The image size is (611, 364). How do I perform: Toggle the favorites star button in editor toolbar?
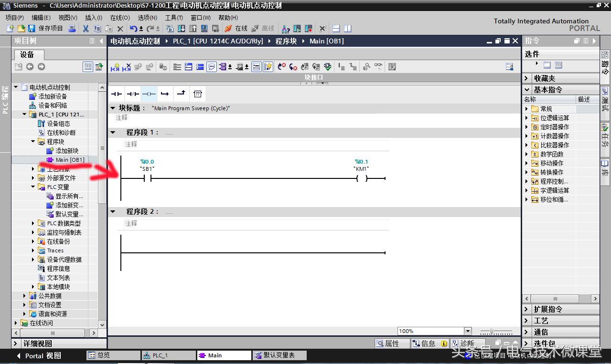click(268, 67)
